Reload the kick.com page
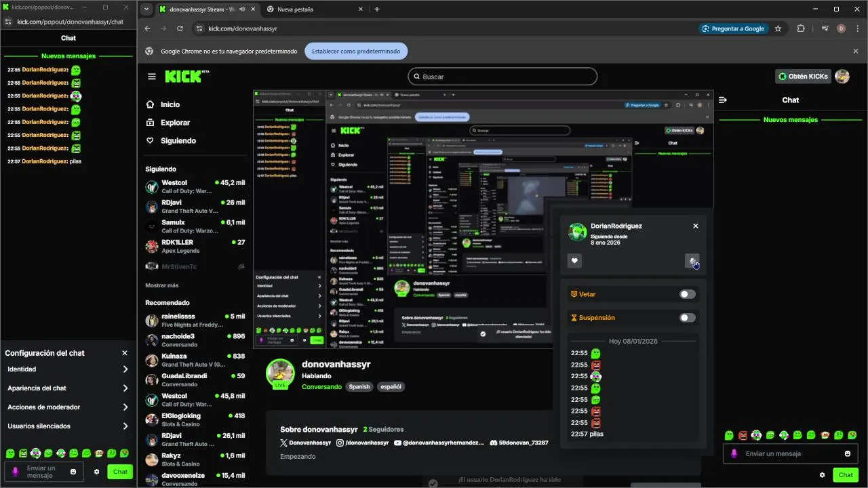 pyautogui.click(x=180, y=28)
